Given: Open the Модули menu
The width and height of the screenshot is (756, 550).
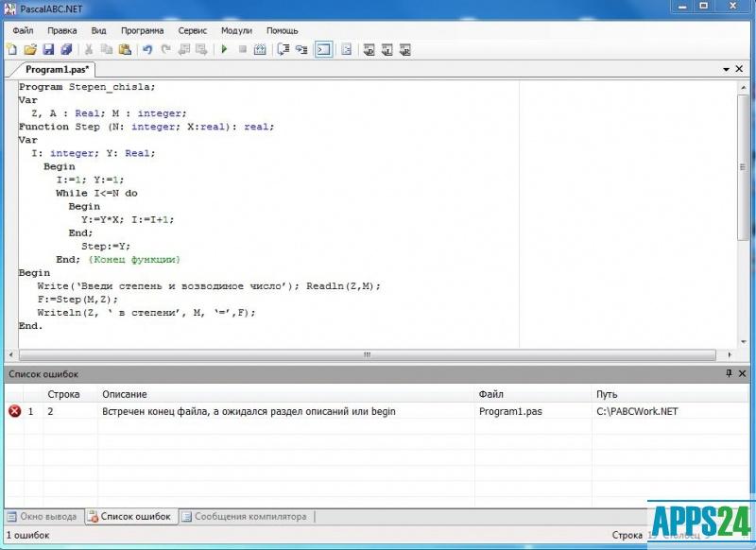Looking at the screenshot, I should [236, 30].
